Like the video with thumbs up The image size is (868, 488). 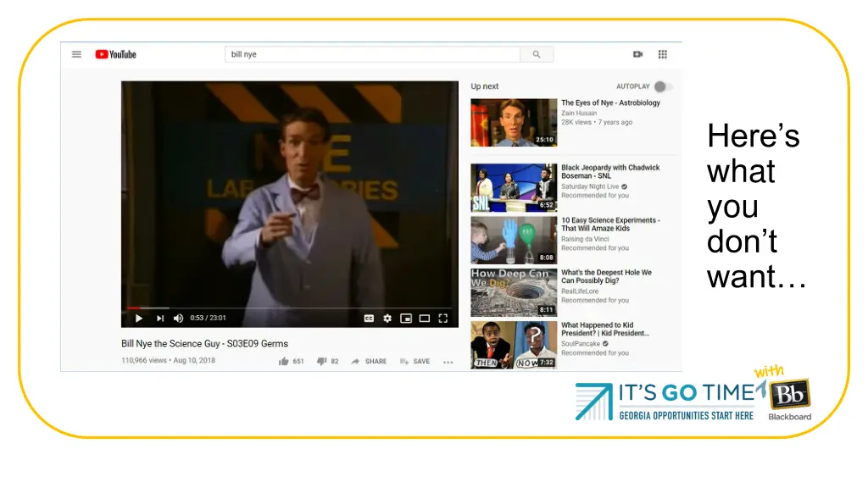click(x=284, y=361)
